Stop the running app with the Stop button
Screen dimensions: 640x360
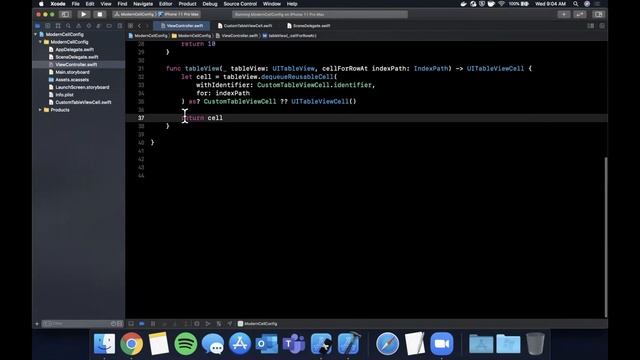pos(100,14)
